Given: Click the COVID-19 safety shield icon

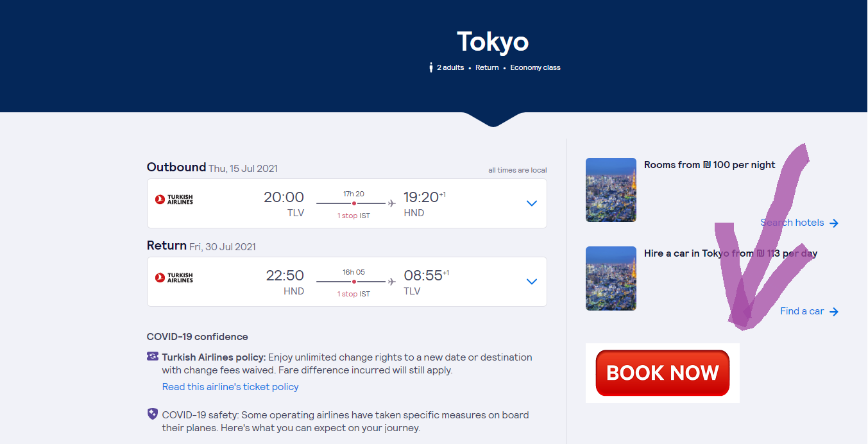Looking at the screenshot, I should pyautogui.click(x=153, y=414).
